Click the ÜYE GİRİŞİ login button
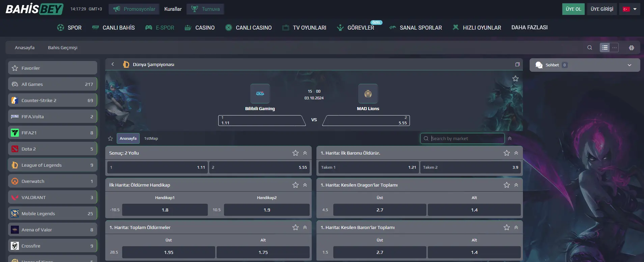644x262 pixels. 602,9
